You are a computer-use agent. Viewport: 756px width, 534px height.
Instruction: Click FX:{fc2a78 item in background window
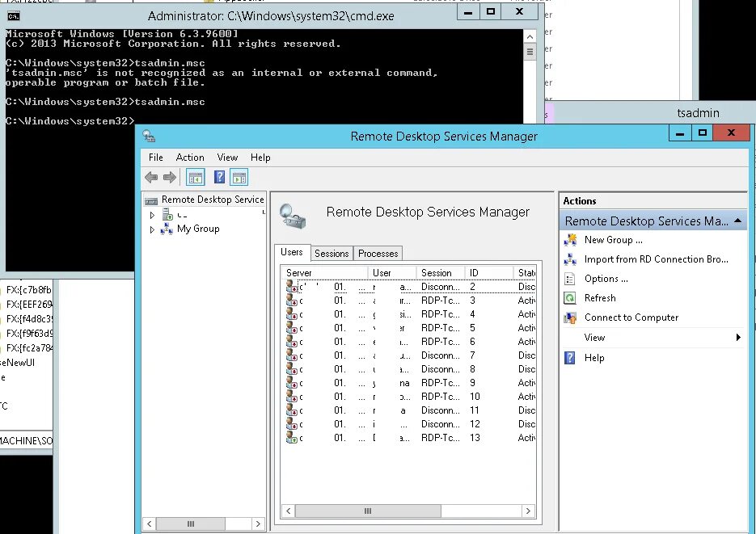(29, 347)
